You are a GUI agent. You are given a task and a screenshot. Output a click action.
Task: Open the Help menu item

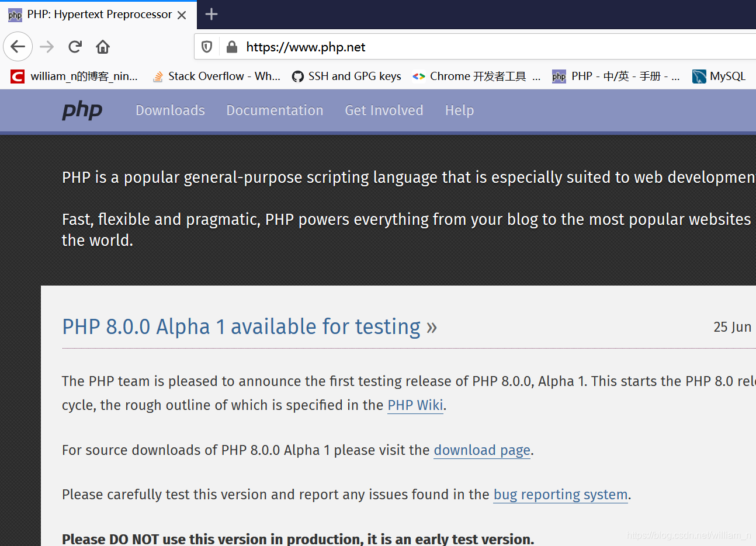(459, 110)
